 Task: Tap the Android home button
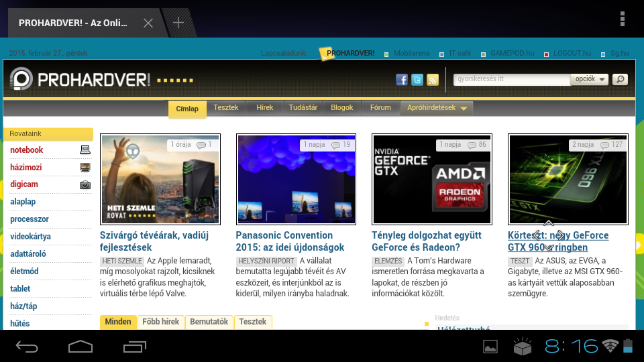point(80,347)
